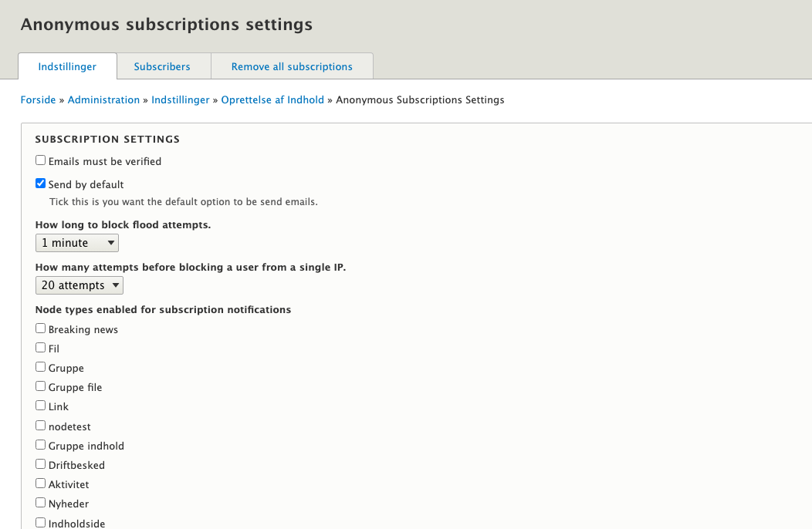Viewport: 812px width, 529px height.
Task: Check the Nyheder node type
Action: pyautogui.click(x=41, y=503)
